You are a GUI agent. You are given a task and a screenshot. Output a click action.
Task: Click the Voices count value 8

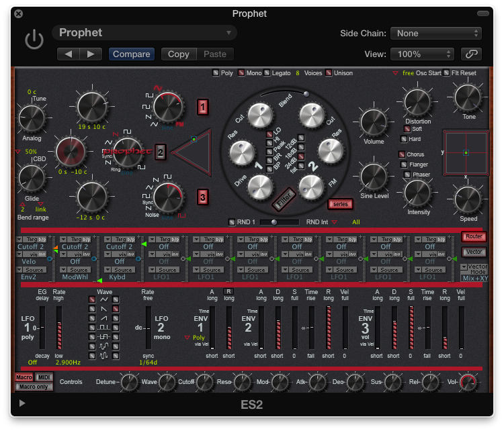(297, 73)
